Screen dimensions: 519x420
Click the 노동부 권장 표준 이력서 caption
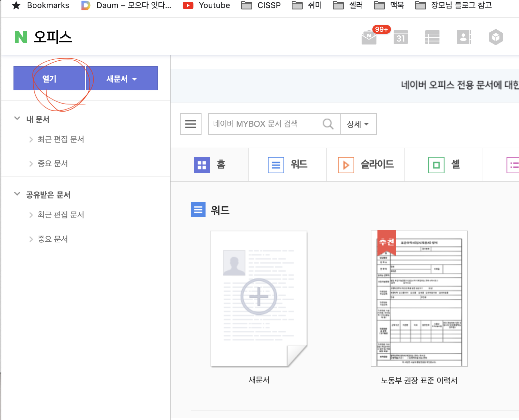tap(419, 381)
